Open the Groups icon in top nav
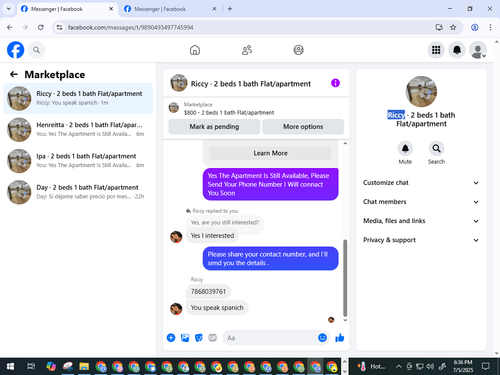 pyautogui.click(x=298, y=50)
